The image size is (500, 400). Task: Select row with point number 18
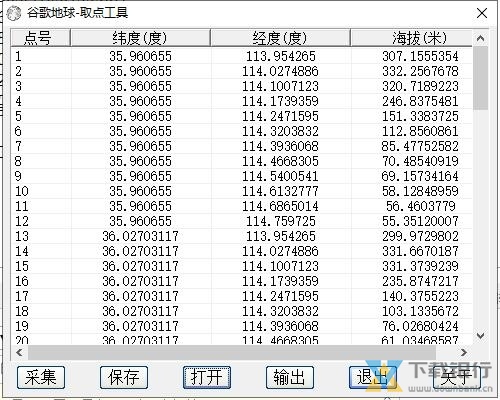click(x=242, y=311)
